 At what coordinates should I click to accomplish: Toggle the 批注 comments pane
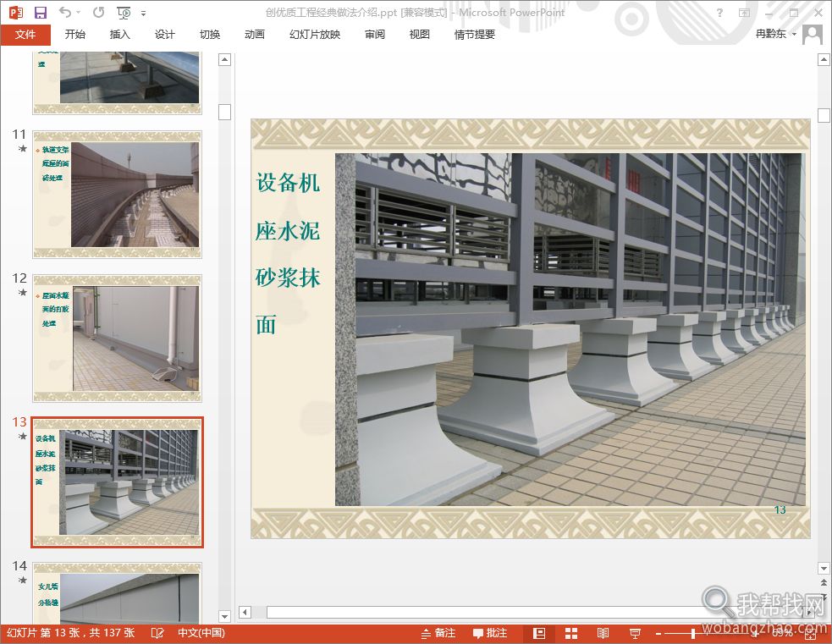point(490,633)
